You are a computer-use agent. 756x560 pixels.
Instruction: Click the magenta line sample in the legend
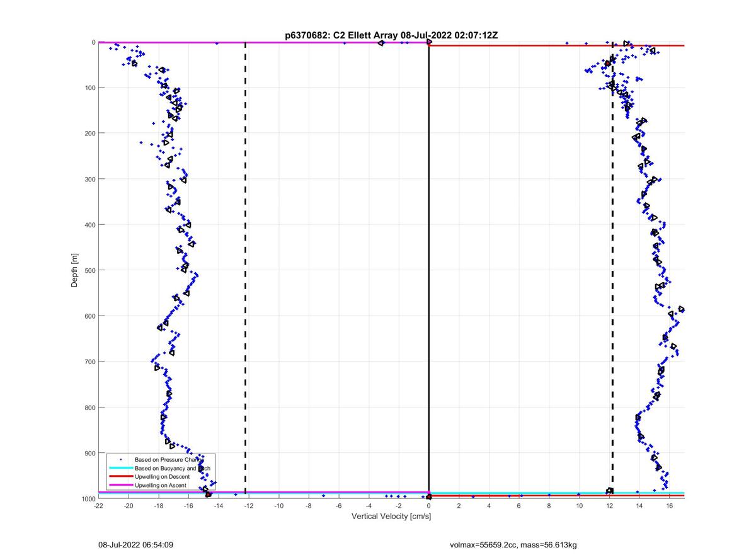coord(120,485)
